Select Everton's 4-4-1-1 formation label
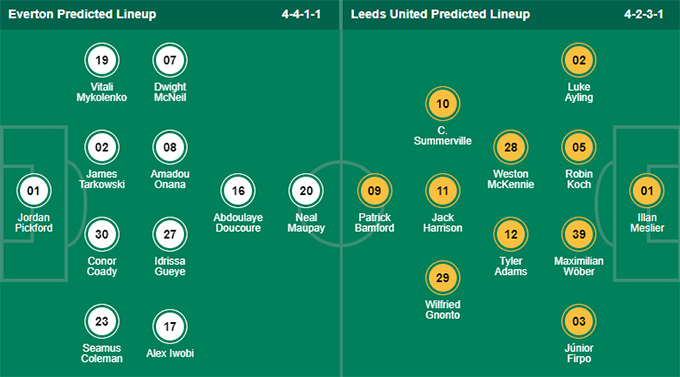The height and width of the screenshot is (377, 680). (x=301, y=14)
